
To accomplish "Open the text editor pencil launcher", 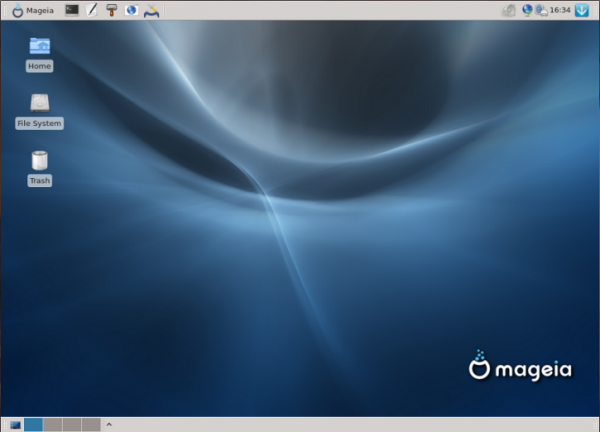I will pos(91,10).
